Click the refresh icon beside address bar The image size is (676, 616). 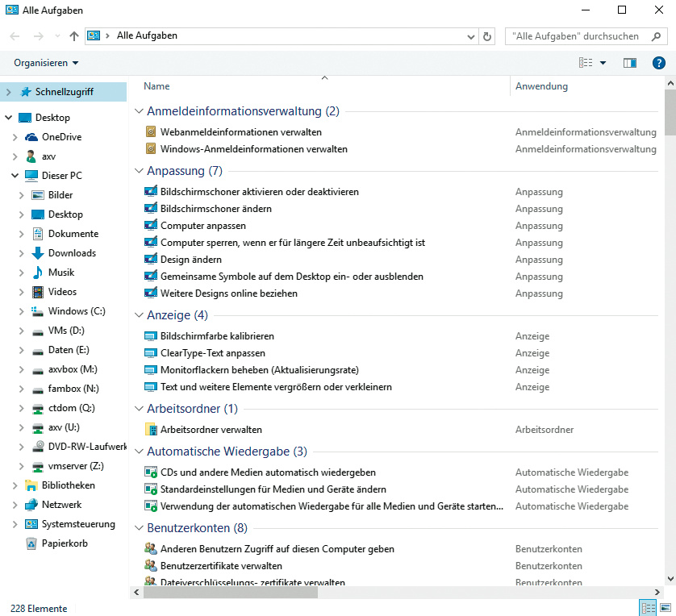click(487, 36)
